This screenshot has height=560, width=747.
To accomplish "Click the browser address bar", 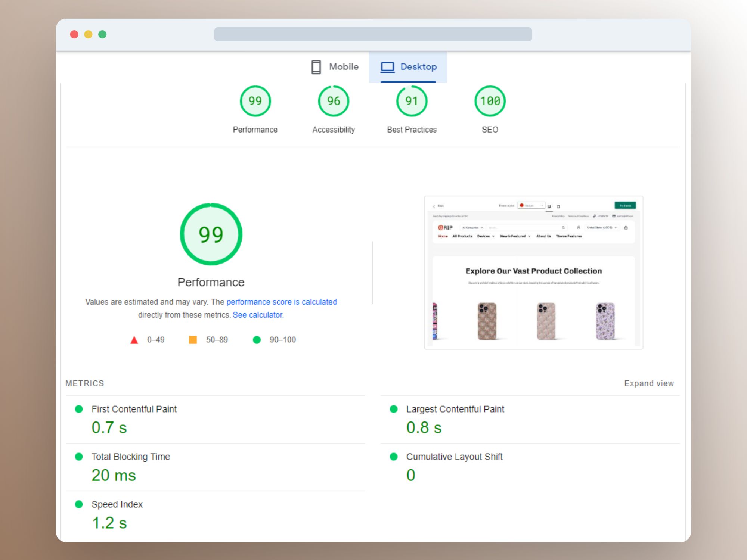I will [x=373, y=34].
